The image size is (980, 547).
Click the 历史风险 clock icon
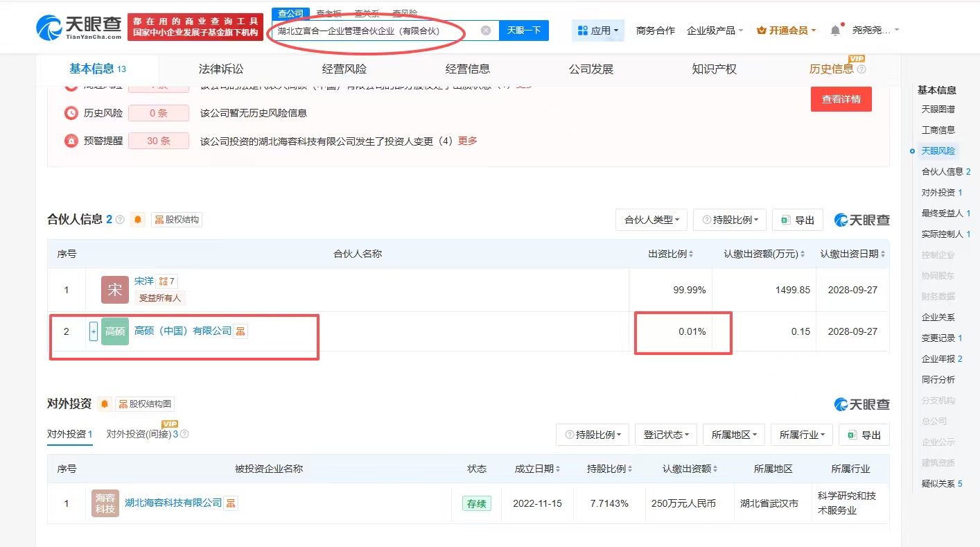coord(71,113)
